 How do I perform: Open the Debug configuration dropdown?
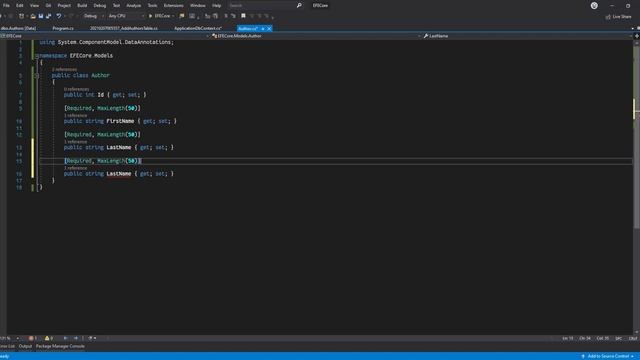click(x=93, y=16)
